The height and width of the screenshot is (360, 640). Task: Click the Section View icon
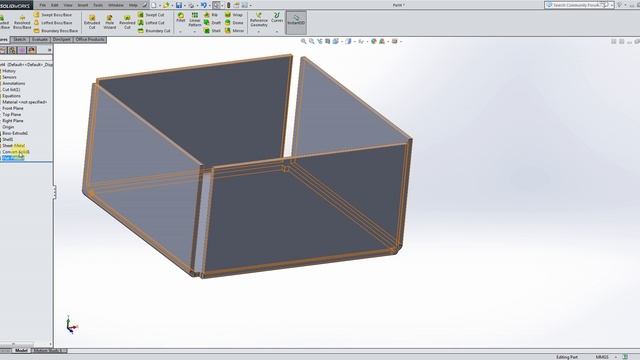point(327,41)
